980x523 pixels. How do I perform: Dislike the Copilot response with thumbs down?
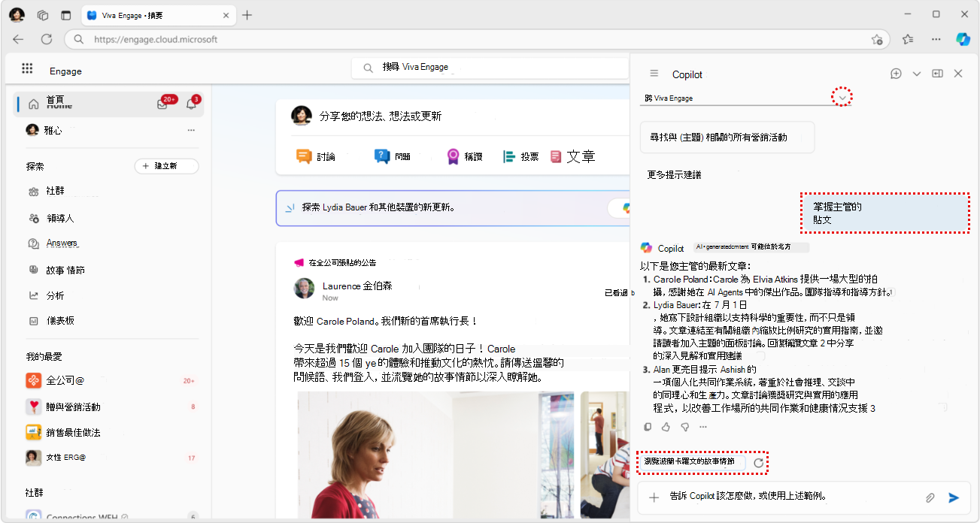point(684,427)
